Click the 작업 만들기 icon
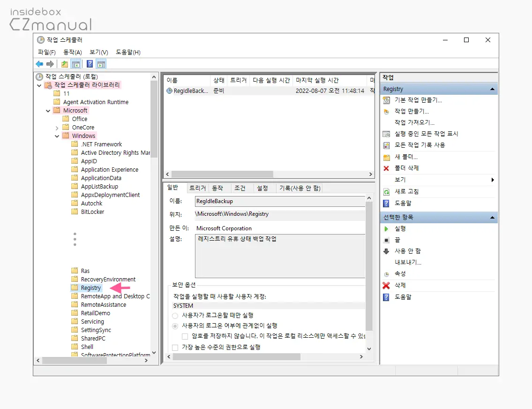The width and height of the screenshot is (532, 409). click(386, 111)
